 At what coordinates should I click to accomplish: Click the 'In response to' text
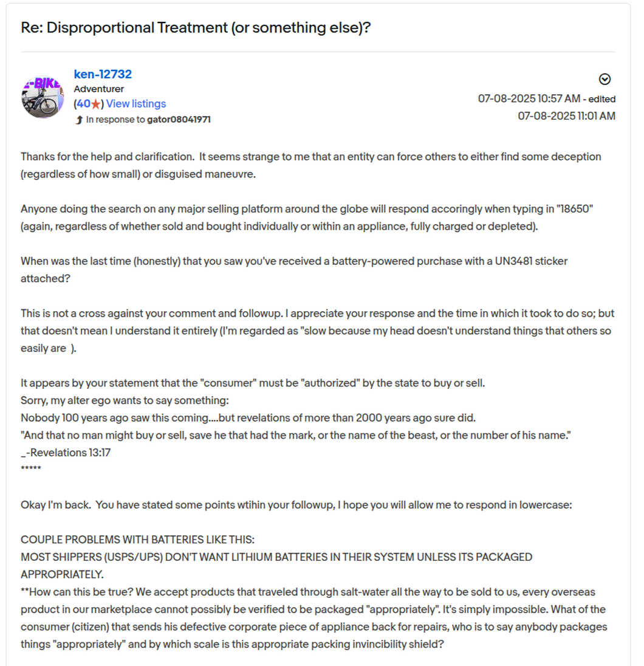115,120
